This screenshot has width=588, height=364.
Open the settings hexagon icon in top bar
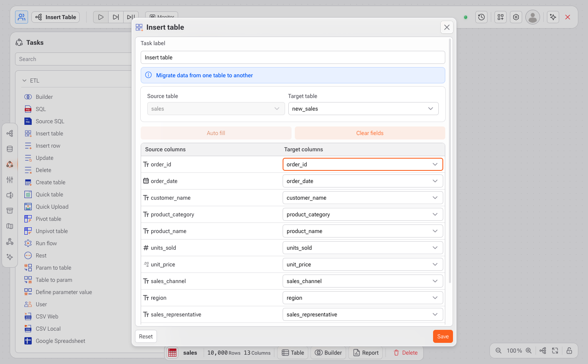pos(516,17)
